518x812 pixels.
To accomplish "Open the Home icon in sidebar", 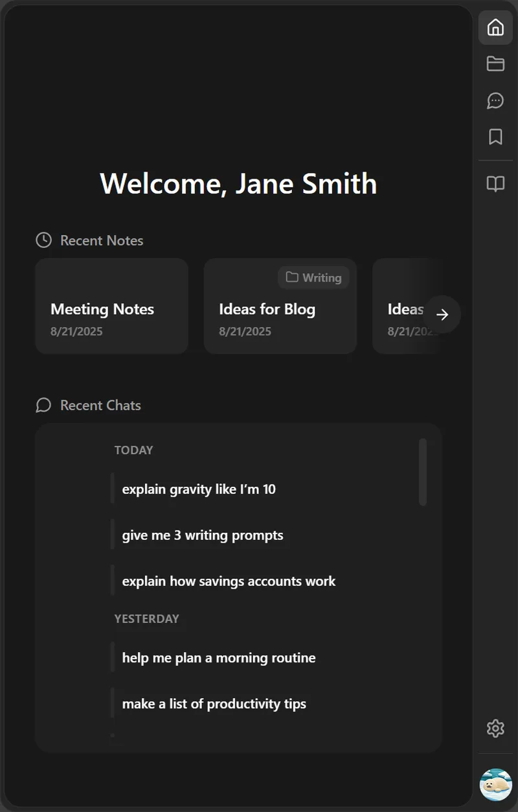I will [495, 28].
